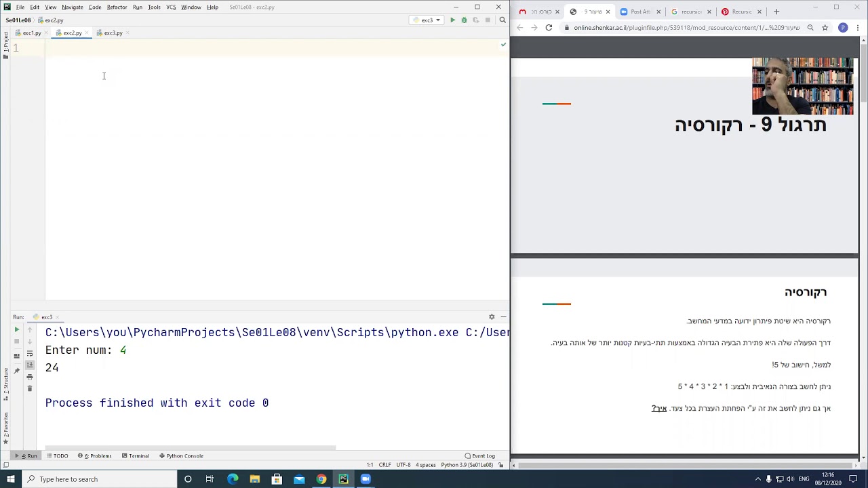Open Zoom from the Windows taskbar

[366, 479]
